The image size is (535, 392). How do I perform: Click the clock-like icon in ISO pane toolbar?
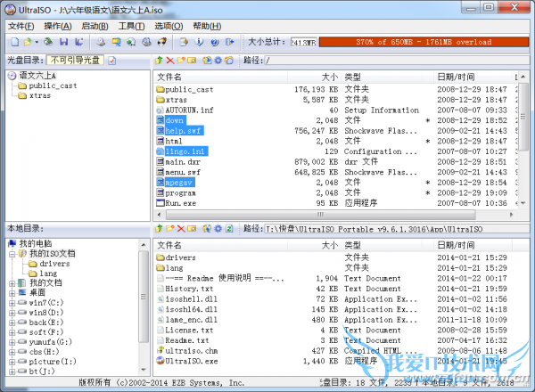229,61
